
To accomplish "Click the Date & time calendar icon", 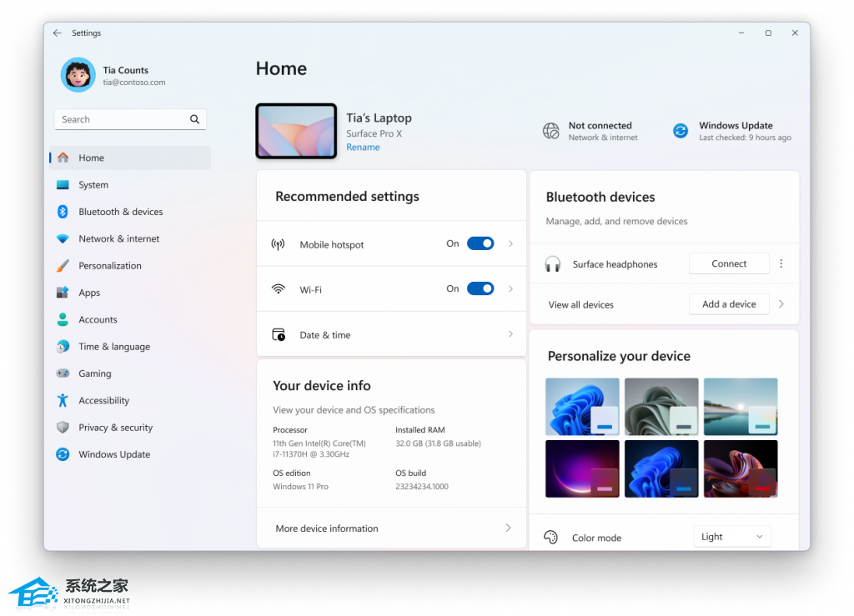I will point(279,334).
